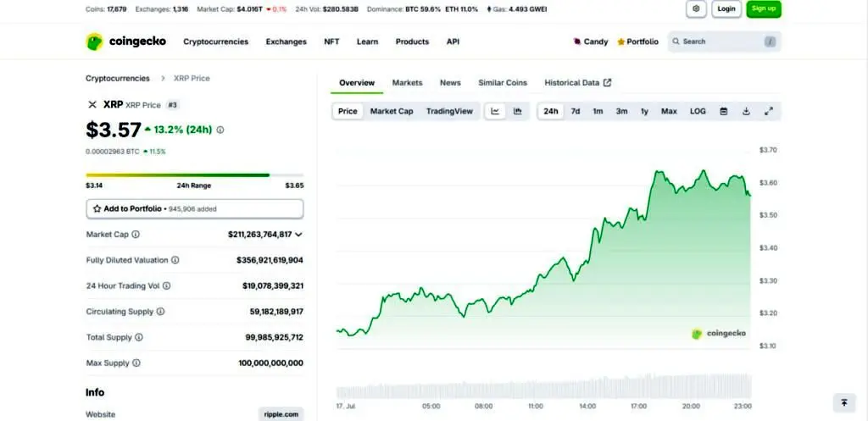Open the Learn nav menu
This screenshot has height=421, width=868.
coord(368,42)
